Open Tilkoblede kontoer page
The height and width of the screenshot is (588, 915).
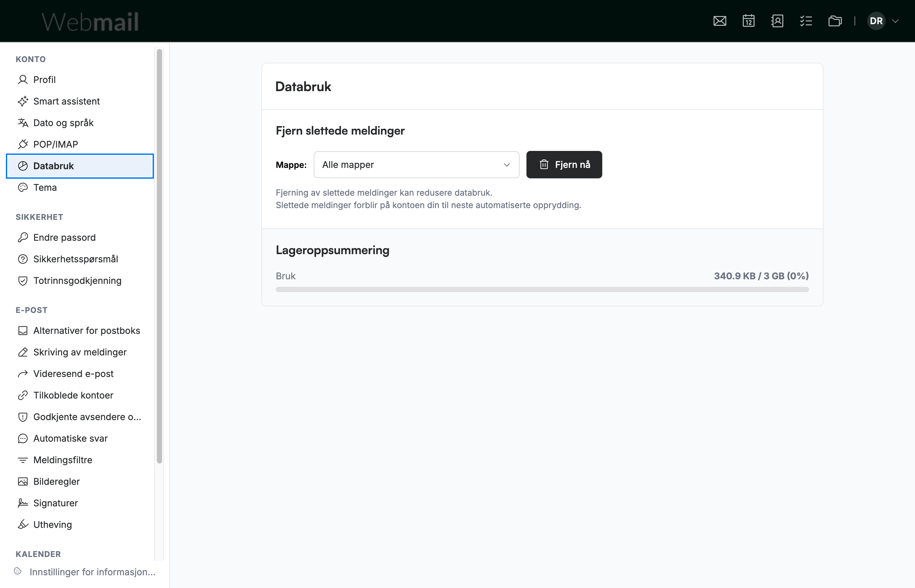(x=80, y=395)
